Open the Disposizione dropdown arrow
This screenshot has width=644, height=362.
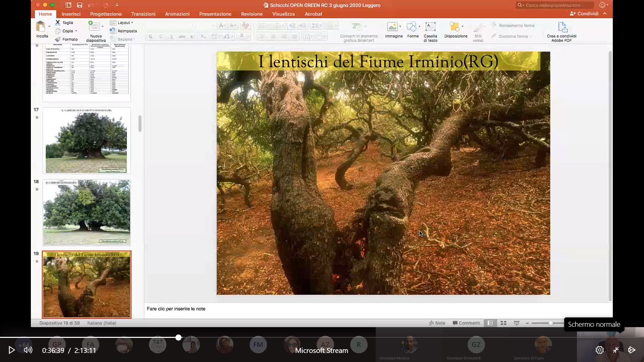(x=463, y=26)
